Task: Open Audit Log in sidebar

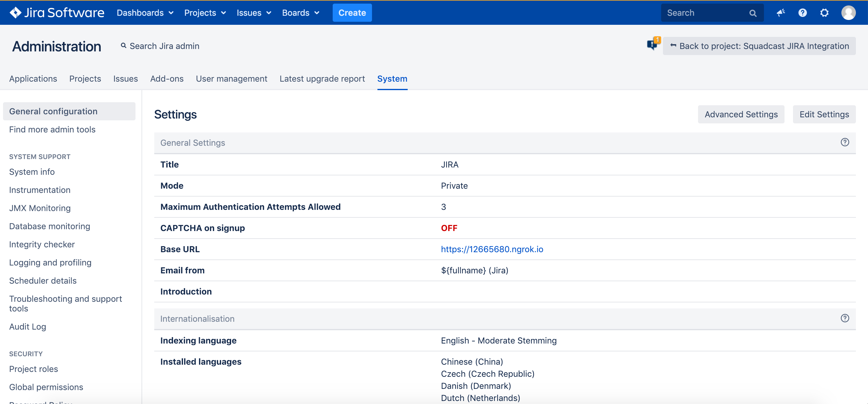Action: click(x=28, y=327)
